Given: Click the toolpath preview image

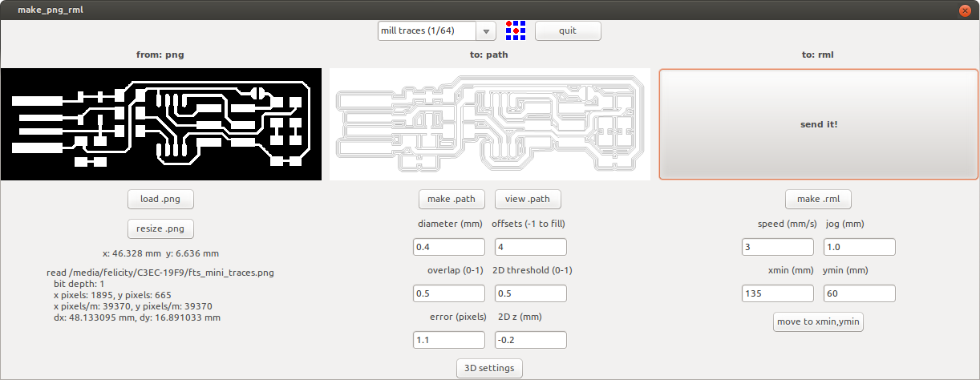Looking at the screenshot, I should pyautogui.click(x=490, y=124).
